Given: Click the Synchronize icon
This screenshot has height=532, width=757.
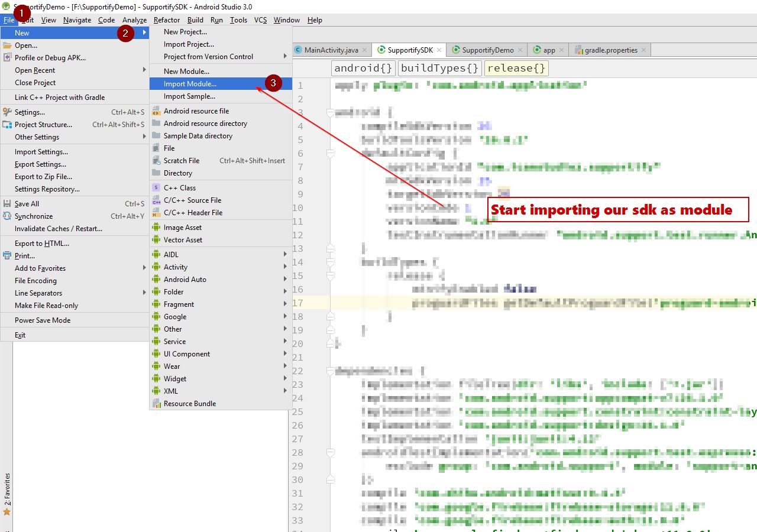Looking at the screenshot, I should [x=7, y=216].
